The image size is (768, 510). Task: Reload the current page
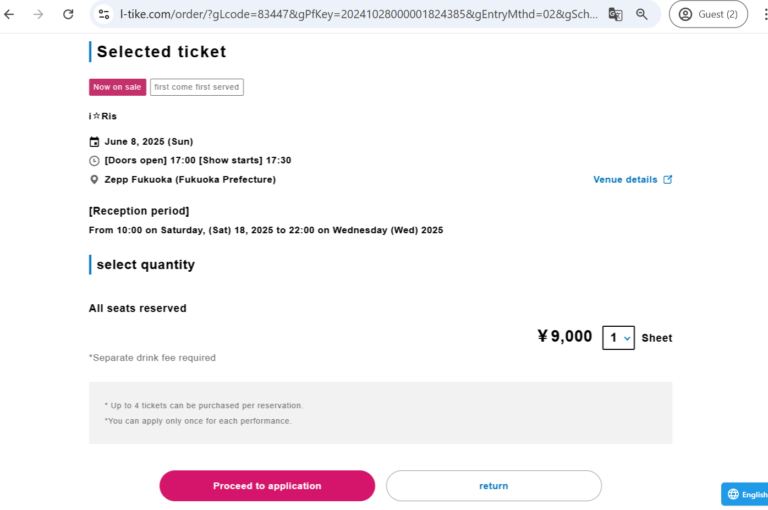pos(68,15)
